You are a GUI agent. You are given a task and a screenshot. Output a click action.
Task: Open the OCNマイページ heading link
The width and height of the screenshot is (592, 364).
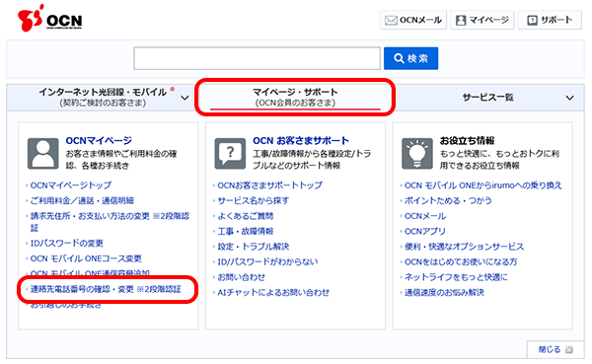point(99,140)
